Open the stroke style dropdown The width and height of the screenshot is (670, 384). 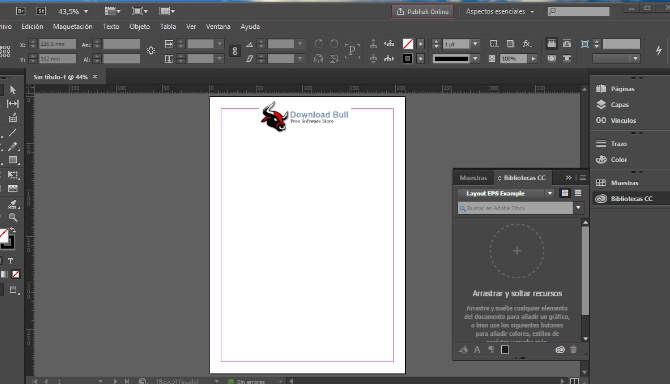[x=475, y=59]
